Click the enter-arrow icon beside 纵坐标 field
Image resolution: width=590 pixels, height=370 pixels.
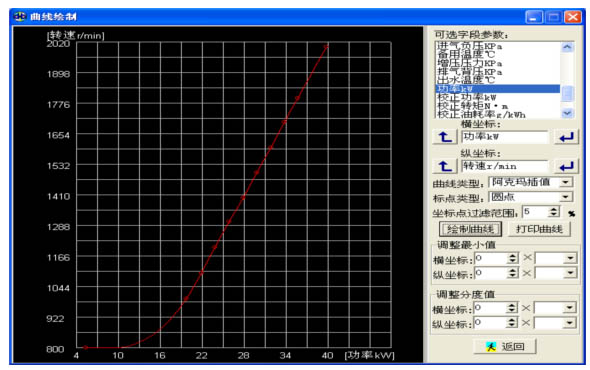[566, 166]
